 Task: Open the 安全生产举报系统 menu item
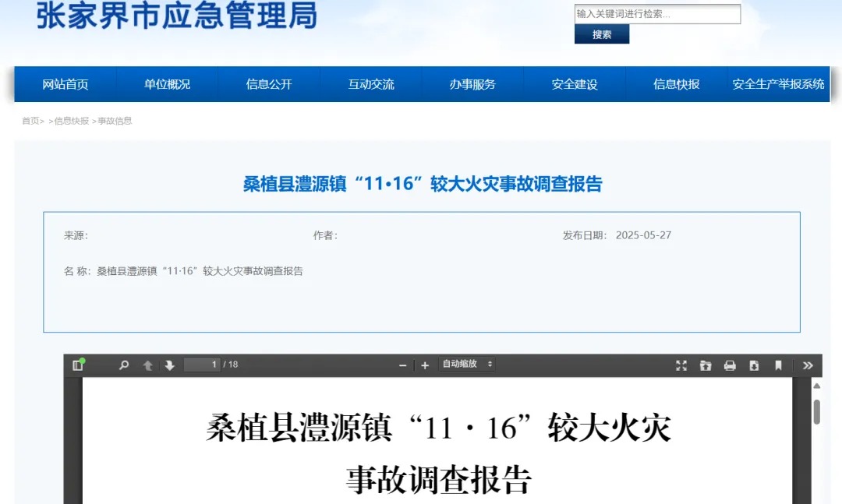point(778,84)
